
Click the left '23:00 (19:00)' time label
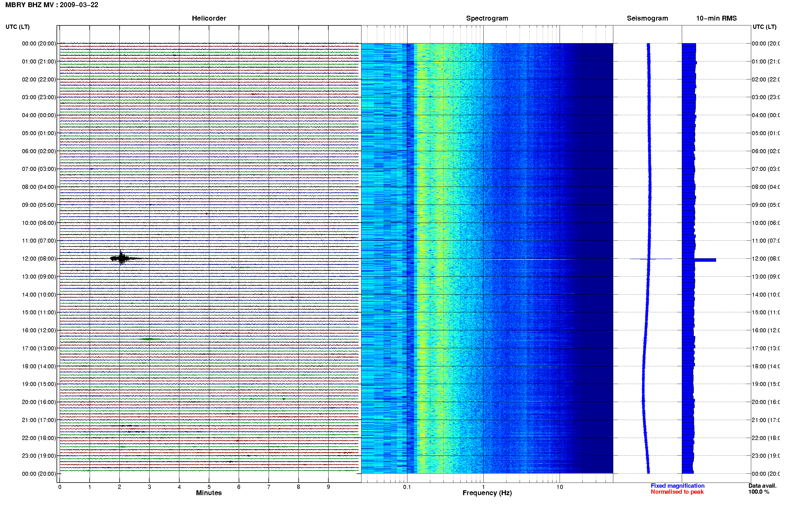(x=39, y=456)
